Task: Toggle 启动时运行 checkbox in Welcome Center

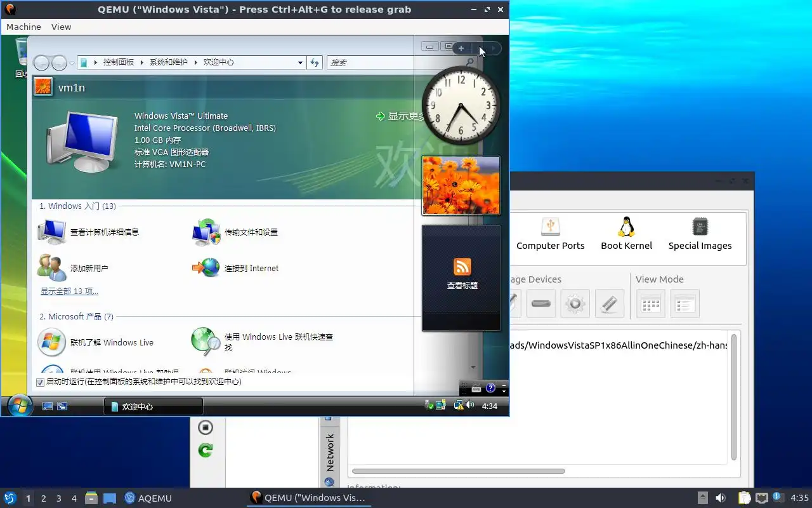Action: [x=41, y=382]
